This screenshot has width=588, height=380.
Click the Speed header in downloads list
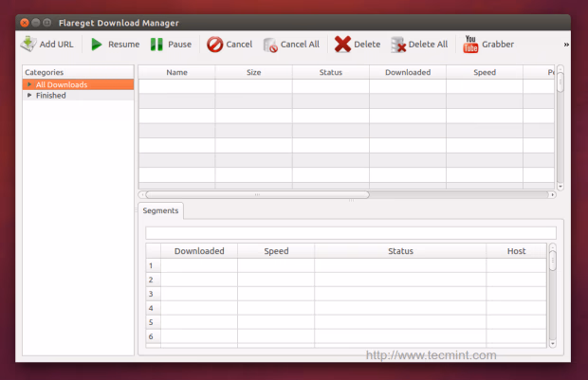[x=485, y=72]
